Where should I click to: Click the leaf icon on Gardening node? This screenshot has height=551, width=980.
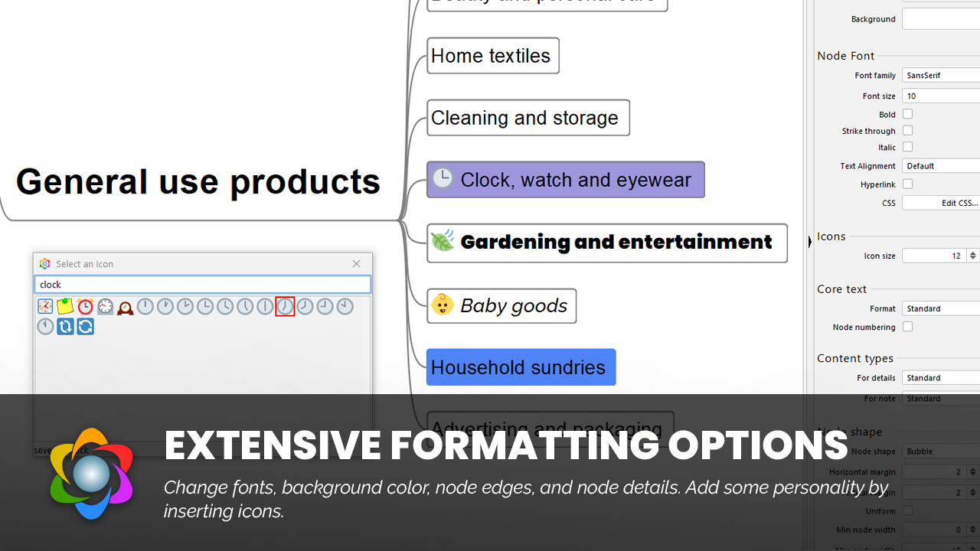click(443, 242)
